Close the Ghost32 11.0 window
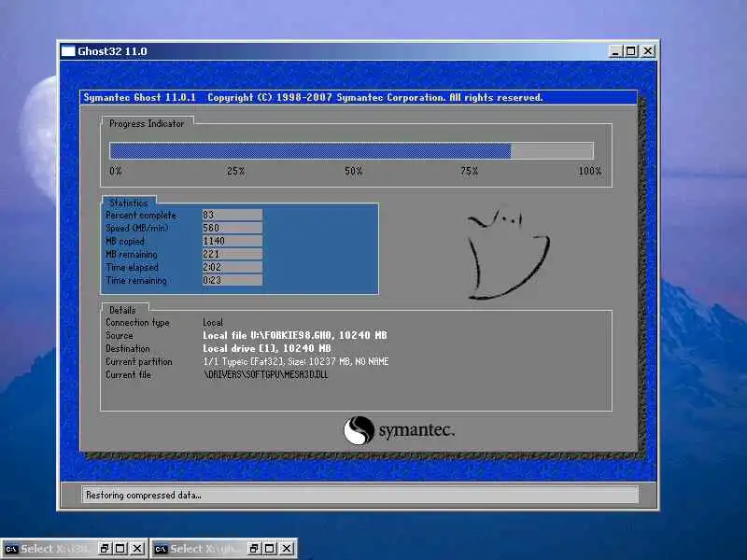 (x=647, y=51)
